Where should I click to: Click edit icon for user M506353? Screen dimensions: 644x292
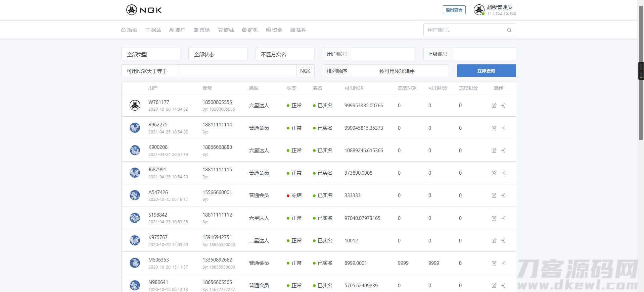point(494,263)
